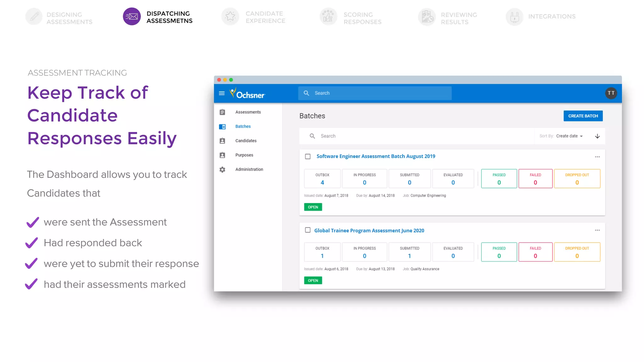Click the Batches list Search field
644x362 pixels.
pyautogui.click(x=417, y=136)
